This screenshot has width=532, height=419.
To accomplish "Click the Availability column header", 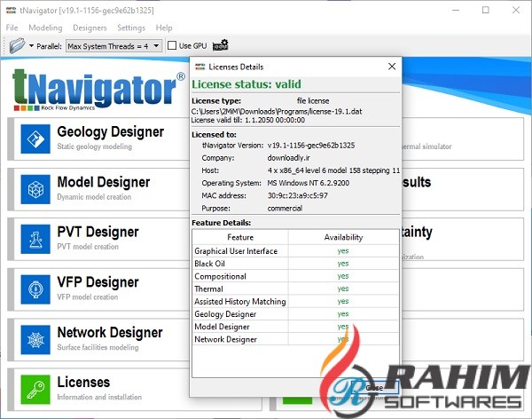I will pyautogui.click(x=343, y=237).
